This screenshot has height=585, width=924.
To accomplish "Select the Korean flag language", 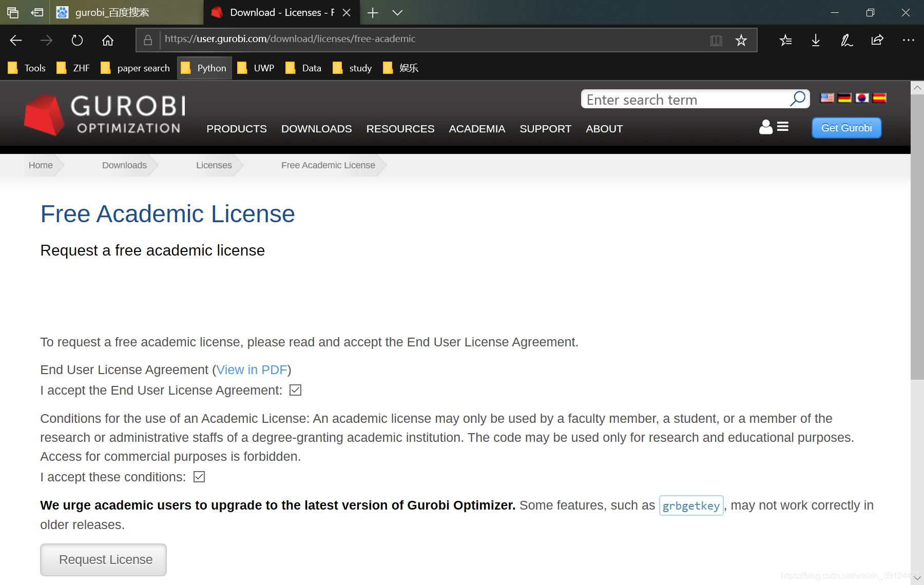I will [862, 98].
